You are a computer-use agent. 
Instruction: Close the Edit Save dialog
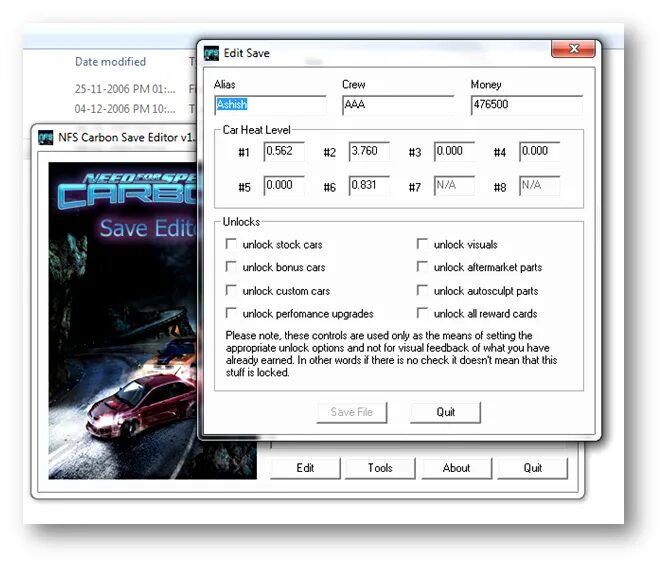point(573,48)
